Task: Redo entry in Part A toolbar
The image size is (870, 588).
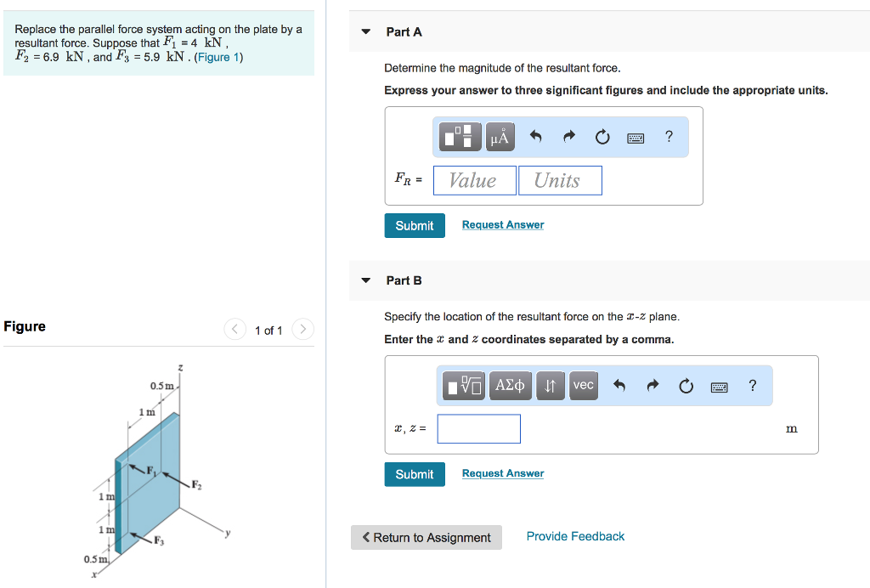Action: (569, 137)
